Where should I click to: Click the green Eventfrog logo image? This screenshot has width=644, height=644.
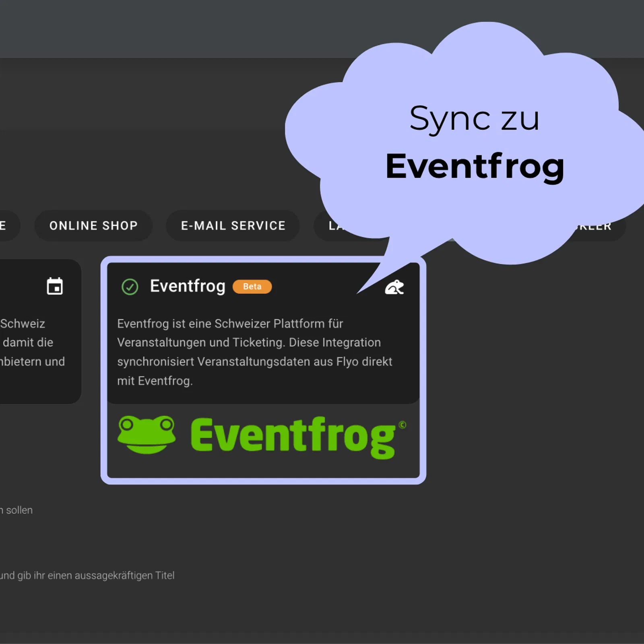click(262, 437)
